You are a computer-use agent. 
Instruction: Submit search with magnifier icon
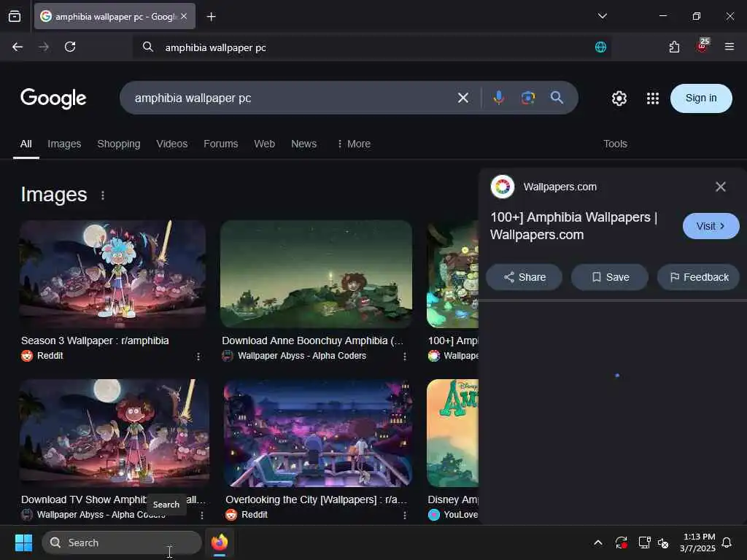pyautogui.click(x=557, y=98)
